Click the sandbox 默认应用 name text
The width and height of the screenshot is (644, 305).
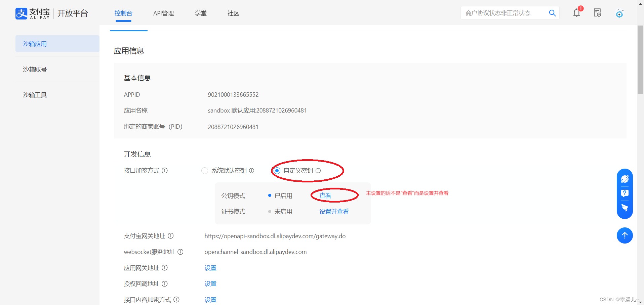257,111
